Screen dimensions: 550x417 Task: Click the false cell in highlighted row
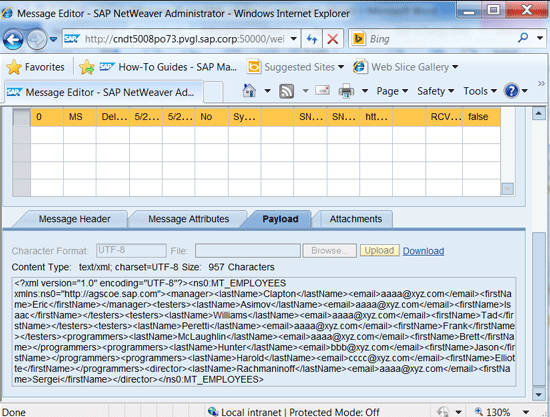click(x=482, y=117)
